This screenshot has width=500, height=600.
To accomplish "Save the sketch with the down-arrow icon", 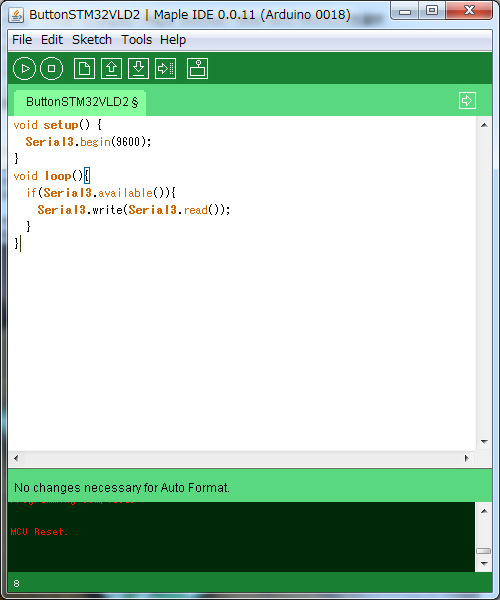I will [x=138, y=68].
